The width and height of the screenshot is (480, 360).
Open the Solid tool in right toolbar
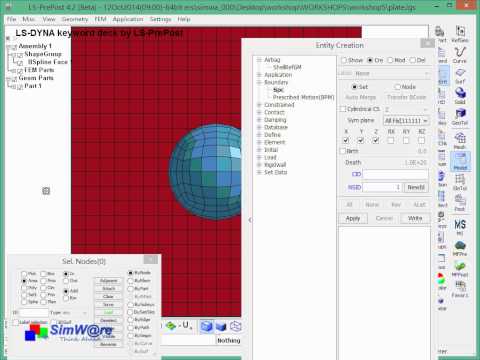(460, 96)
